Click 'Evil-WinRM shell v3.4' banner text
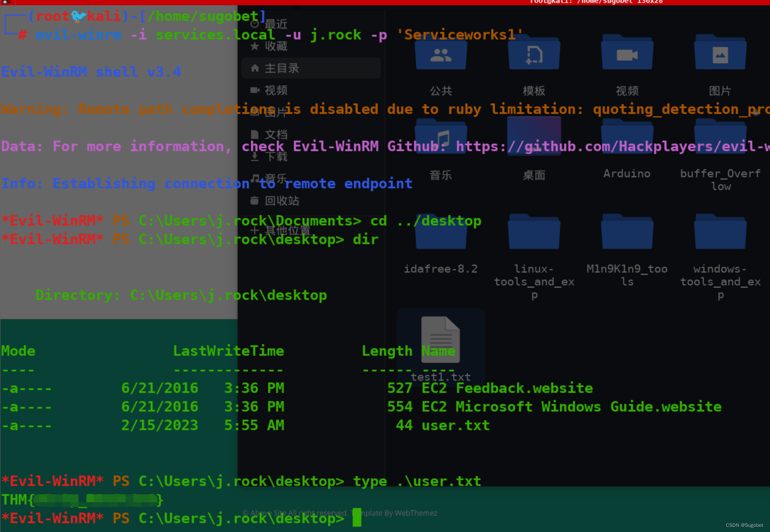770x532 pixels. pos(91,72)
